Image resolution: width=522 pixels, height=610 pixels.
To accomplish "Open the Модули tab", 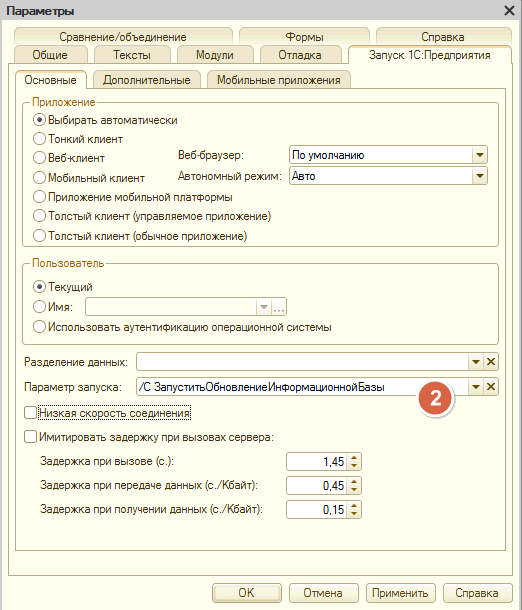I will point(215,55).
